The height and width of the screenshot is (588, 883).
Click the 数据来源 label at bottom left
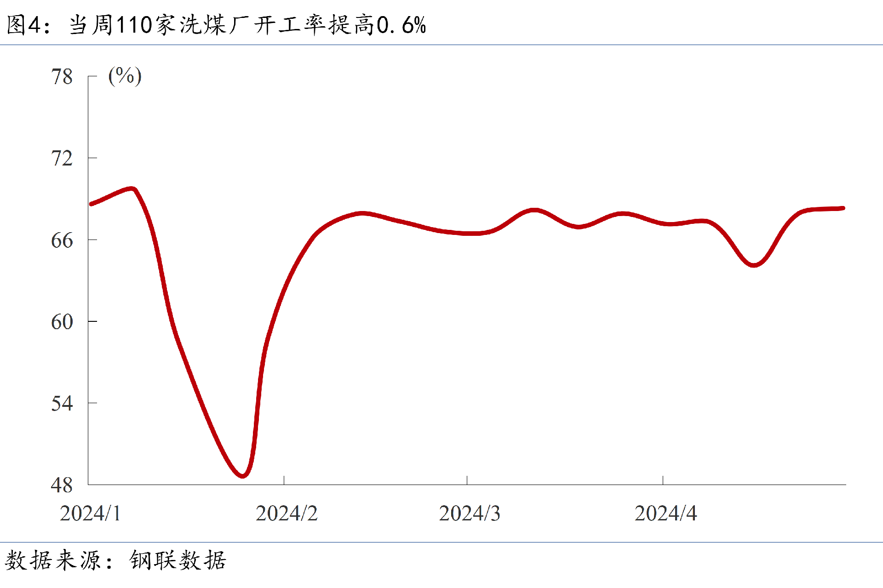(x=53, y=560)
